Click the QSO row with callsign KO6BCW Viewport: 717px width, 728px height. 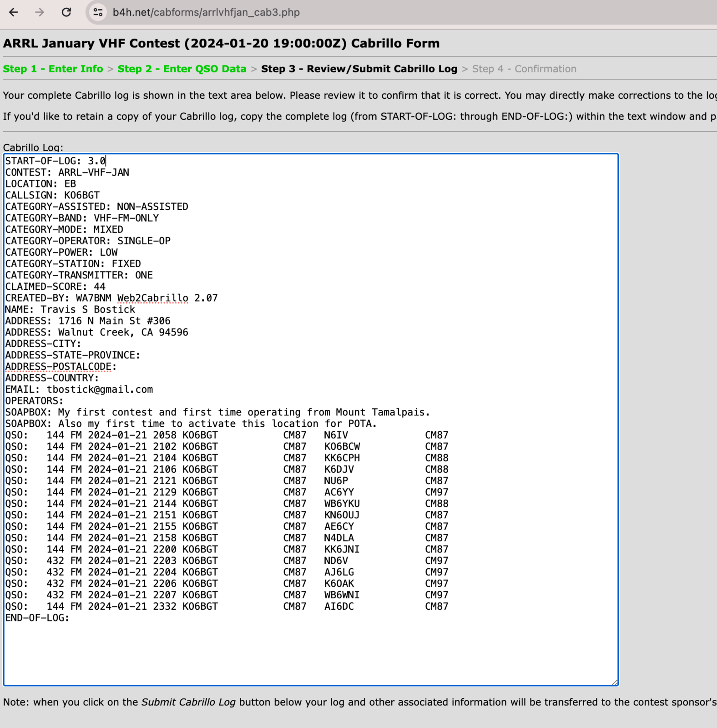(227, 446)
